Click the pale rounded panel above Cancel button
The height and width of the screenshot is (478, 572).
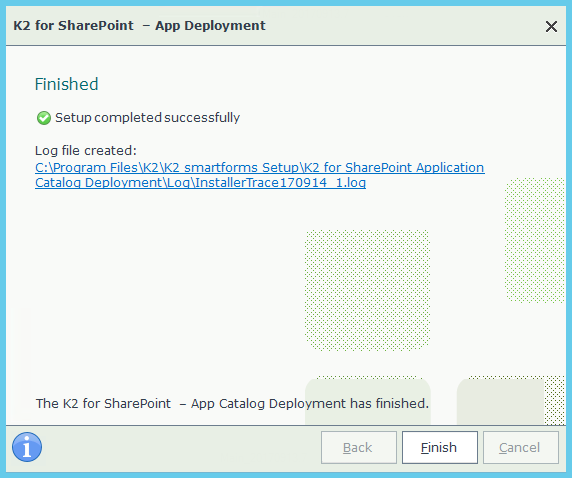[x=500, y=401]
